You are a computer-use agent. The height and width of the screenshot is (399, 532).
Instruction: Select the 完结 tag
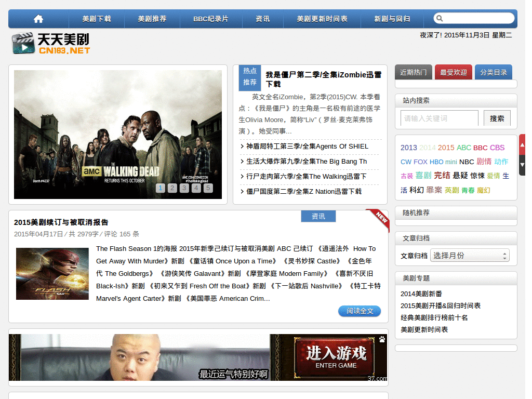coord(442,176)
